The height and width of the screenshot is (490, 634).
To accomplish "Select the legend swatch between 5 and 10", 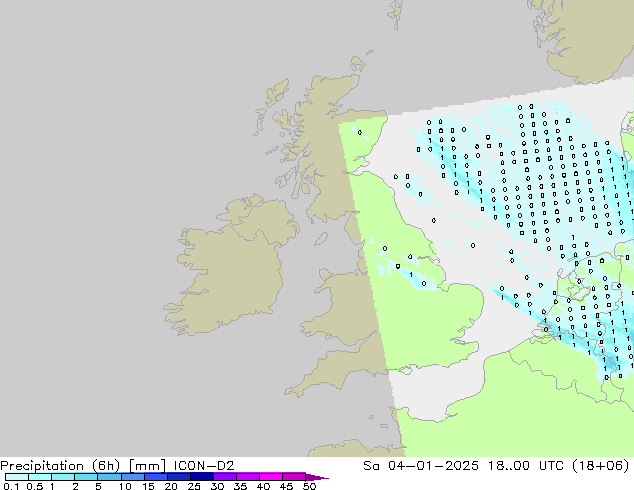I will click(x=109, y=477).
